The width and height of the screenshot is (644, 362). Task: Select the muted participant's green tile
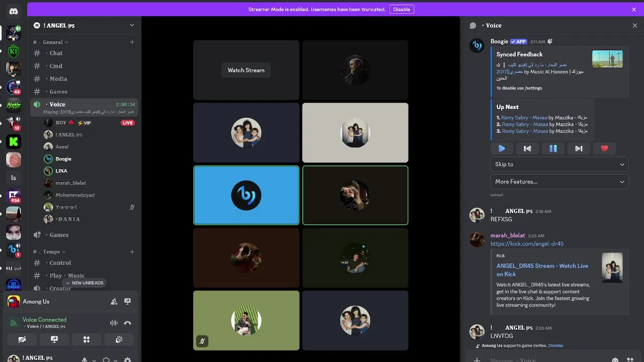coord(246,320)
